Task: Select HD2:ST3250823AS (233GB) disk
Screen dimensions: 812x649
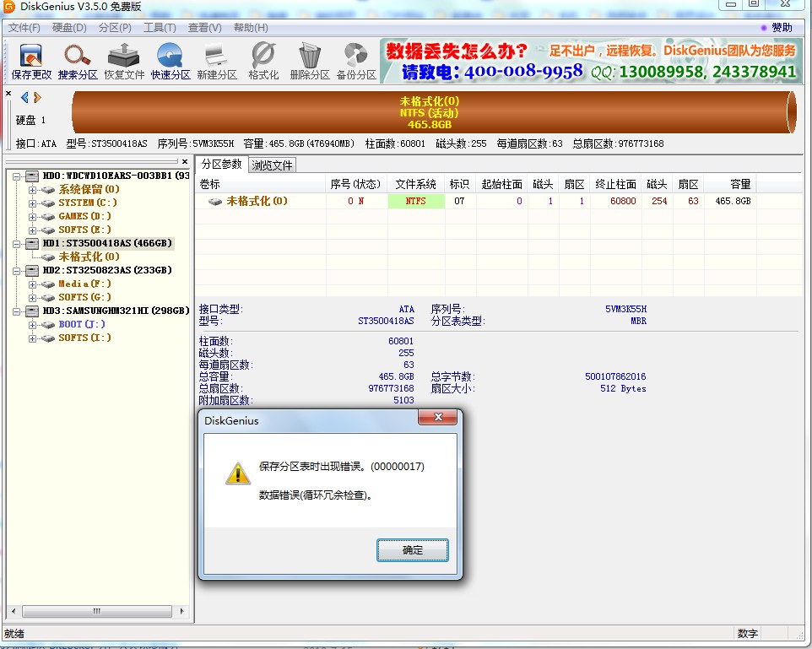Action: tap(107, 270)
